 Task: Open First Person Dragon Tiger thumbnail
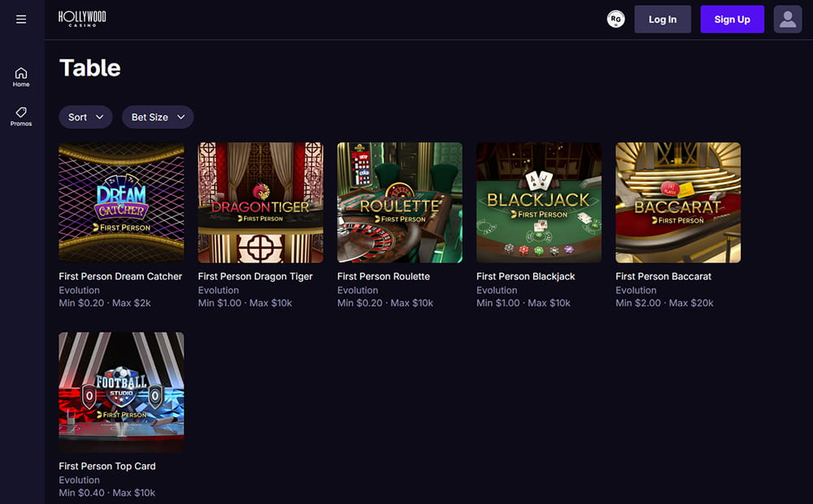pos(260,202)
